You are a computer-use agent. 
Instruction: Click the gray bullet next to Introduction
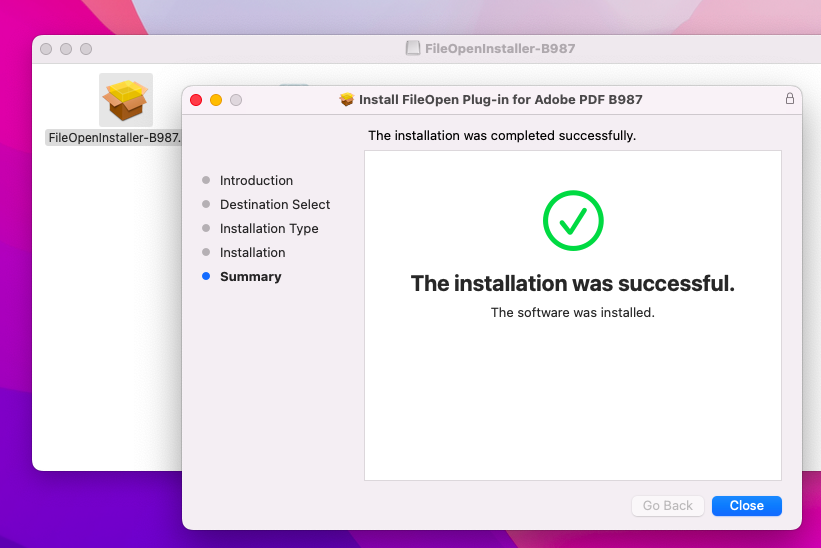coord(206,180)
